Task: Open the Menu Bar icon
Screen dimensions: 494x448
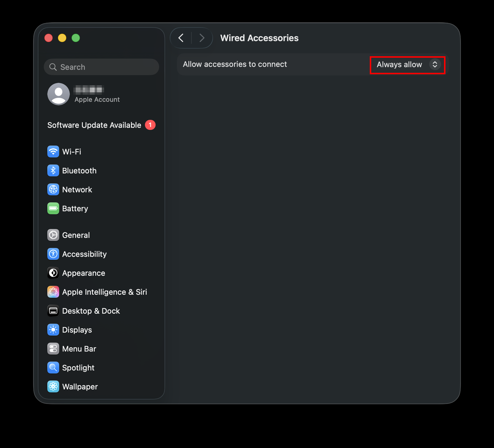Action: coord(53,349)
